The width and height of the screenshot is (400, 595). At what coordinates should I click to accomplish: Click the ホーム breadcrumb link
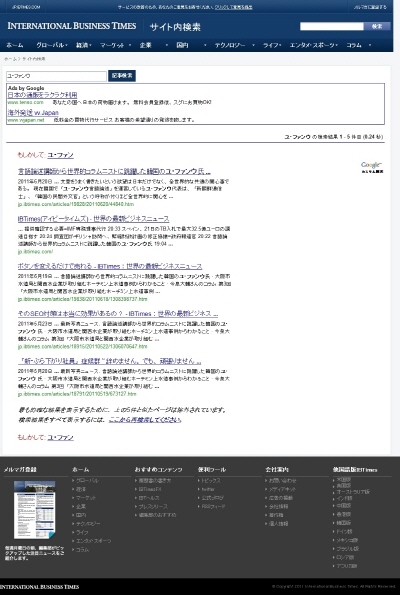(x=10, y=59)
